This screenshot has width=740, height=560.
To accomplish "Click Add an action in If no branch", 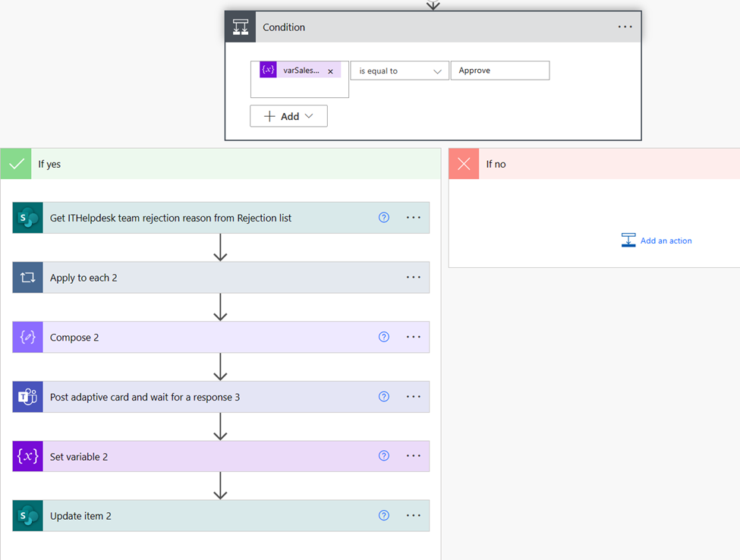I will [657, 241].
